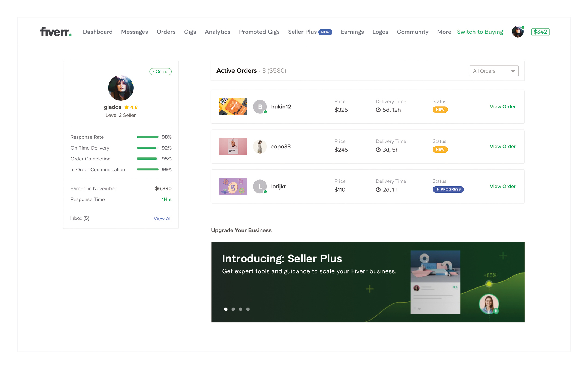The height and width of the screenshot is (369, 588).
Task: Click bukin12's letter B avatar
Action: point(260,107)
